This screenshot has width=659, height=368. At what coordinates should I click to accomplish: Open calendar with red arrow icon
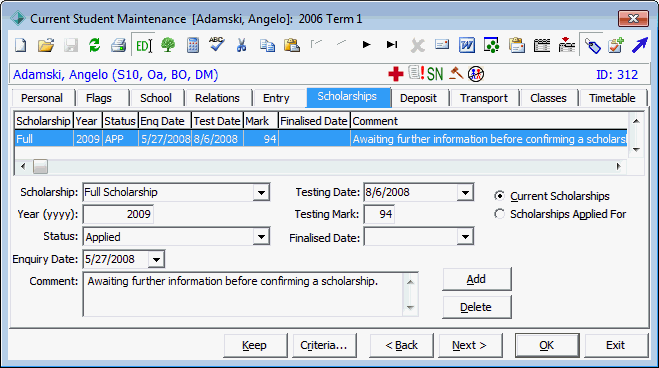(567, 45)
